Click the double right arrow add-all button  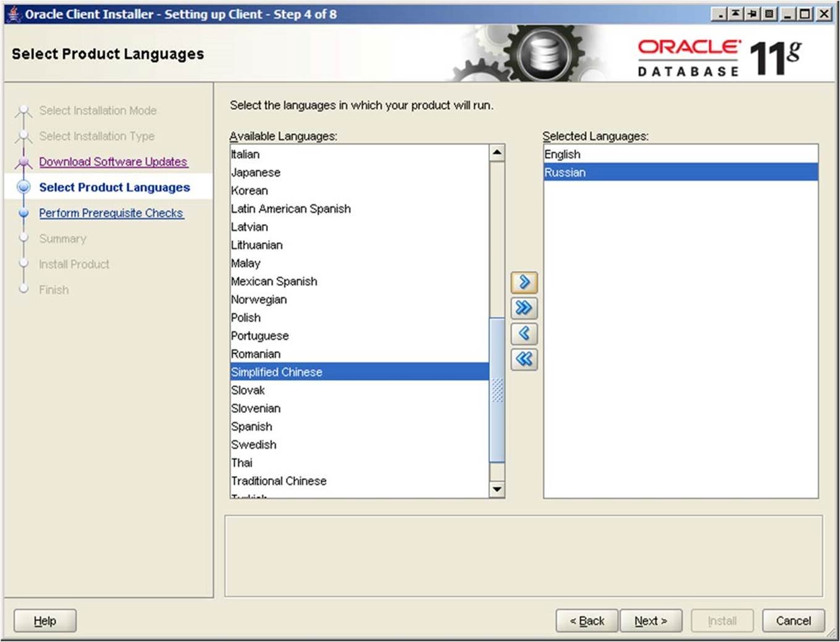(x=524, y=308)
